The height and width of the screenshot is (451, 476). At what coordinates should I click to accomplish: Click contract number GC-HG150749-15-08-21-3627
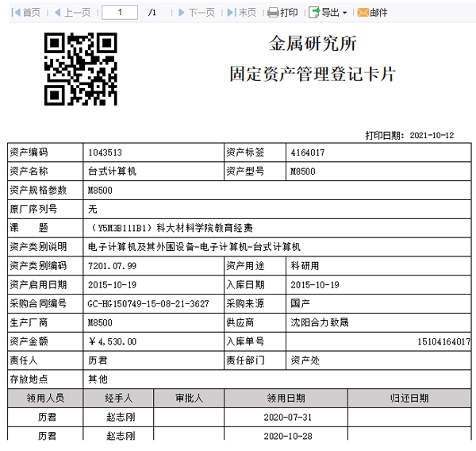coord(148,303)
